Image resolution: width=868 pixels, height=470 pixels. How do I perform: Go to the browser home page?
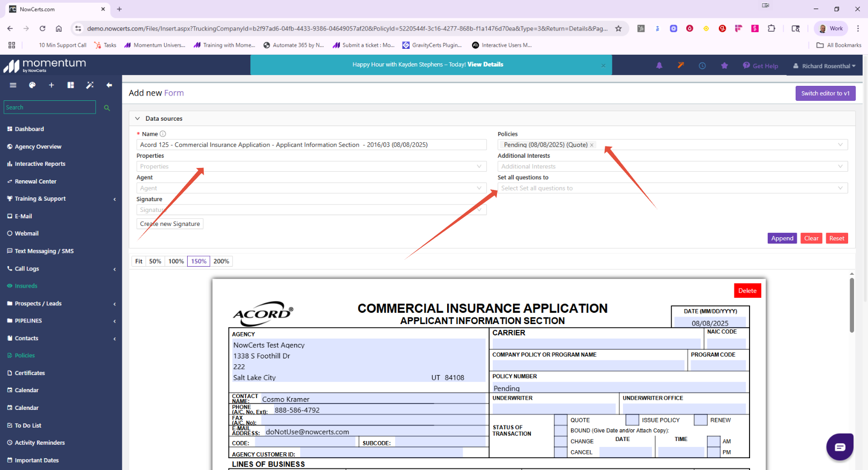point(58,28)
